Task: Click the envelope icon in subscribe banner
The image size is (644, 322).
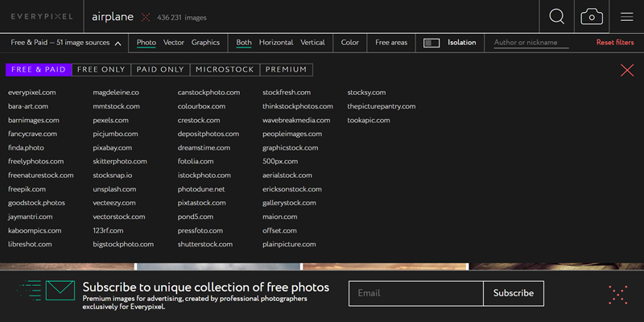Action: [59, 290]
